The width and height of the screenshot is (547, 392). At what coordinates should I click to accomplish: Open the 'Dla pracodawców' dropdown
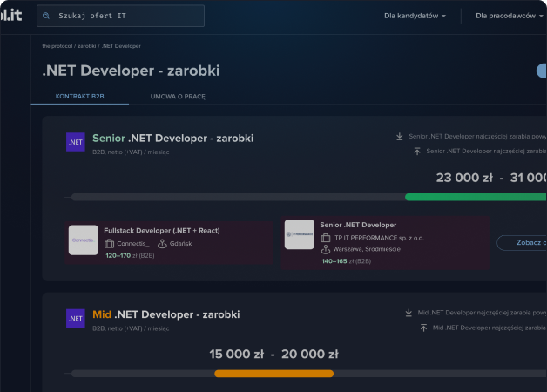510,16
